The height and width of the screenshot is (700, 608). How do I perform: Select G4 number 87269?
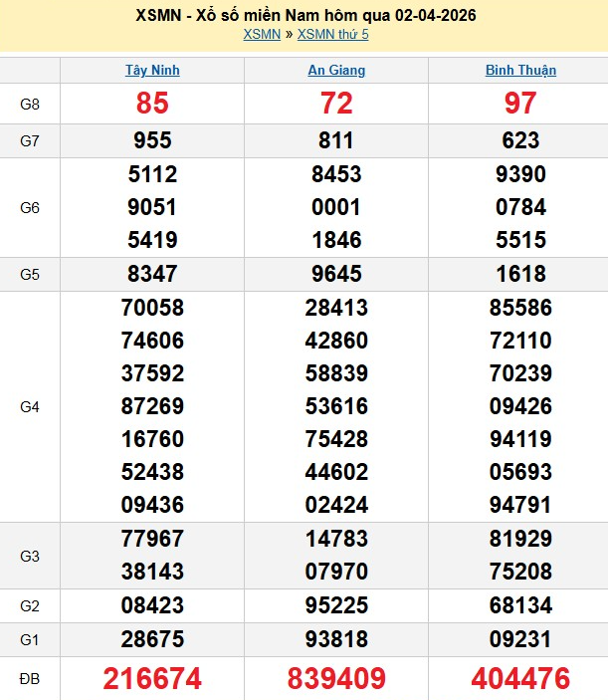click(x=152, y=406)
